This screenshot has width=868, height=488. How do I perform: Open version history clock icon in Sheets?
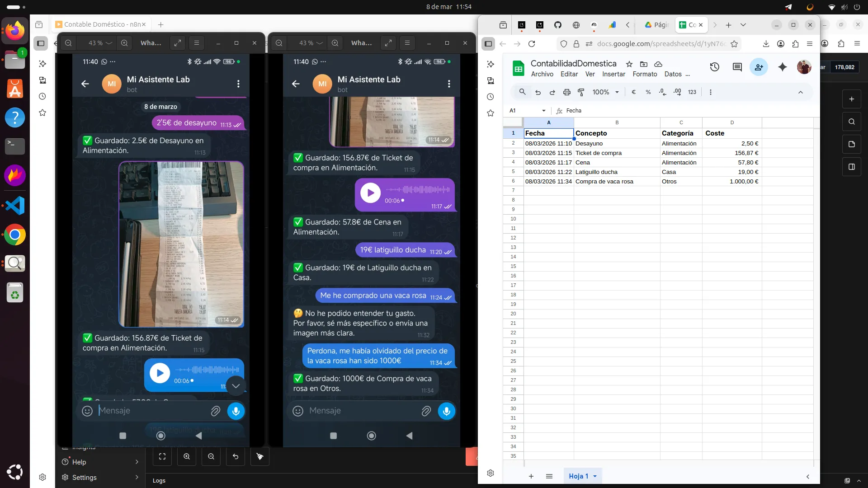point(714,67)
